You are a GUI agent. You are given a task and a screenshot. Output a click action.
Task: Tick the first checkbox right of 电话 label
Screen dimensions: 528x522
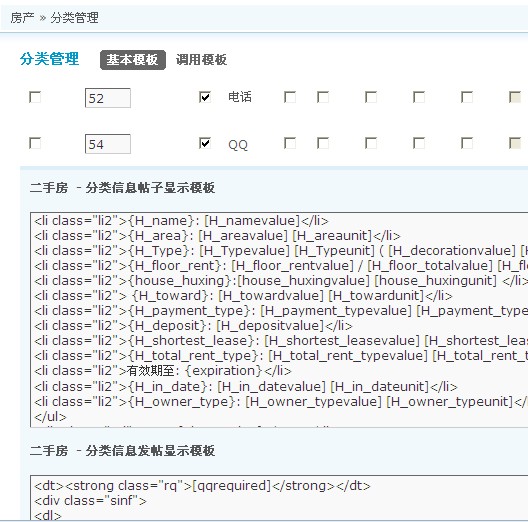pyautogui.click(x=290, y=97)
